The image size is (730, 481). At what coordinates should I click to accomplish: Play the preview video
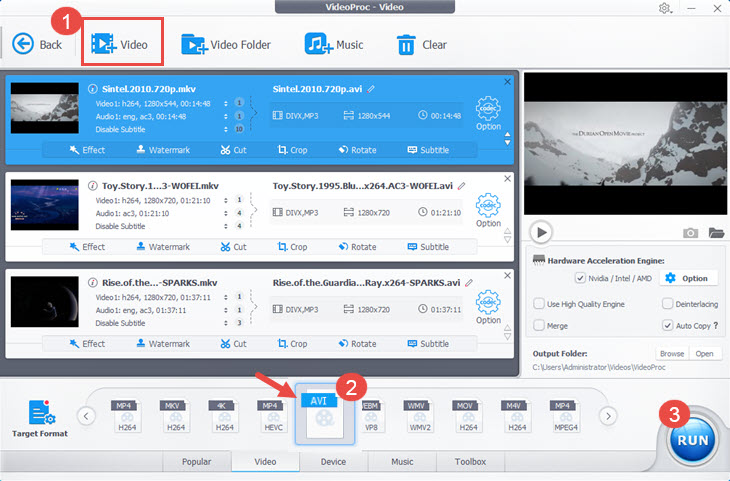click(541, 232)
